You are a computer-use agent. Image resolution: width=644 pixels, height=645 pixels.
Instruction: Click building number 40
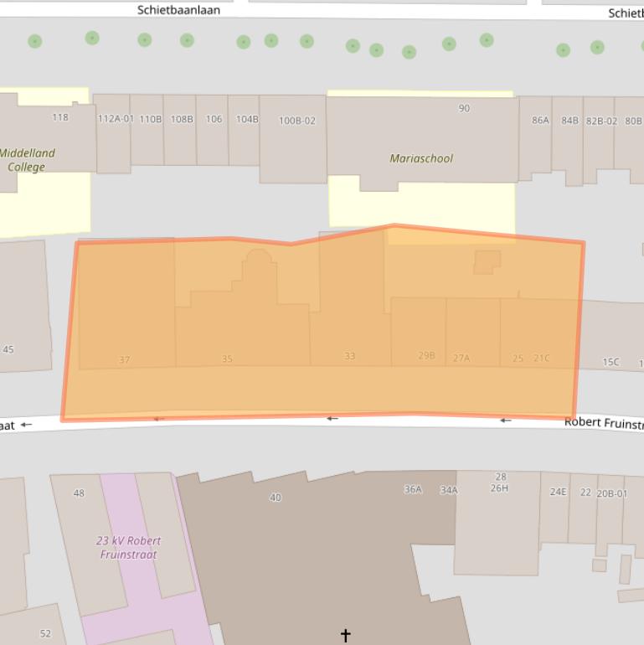pos(276,498)
